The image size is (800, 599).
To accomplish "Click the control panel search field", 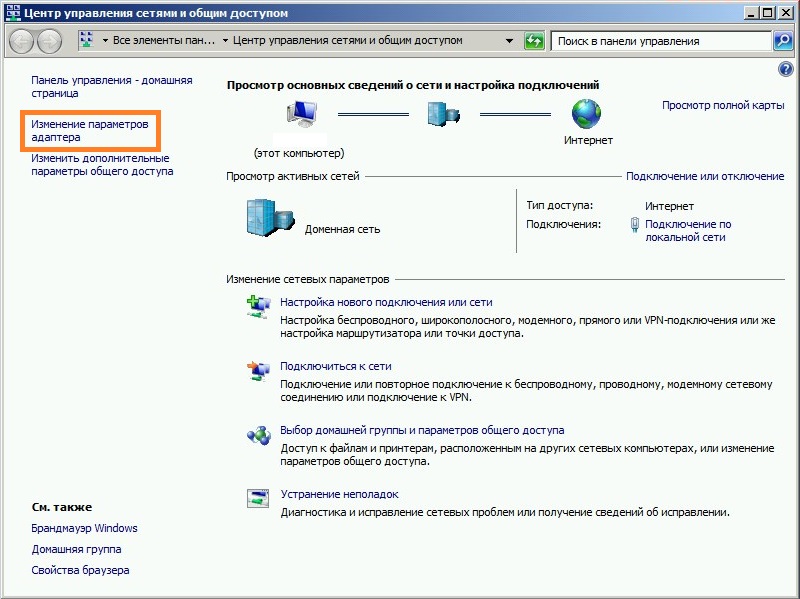I will coord(660,41).
